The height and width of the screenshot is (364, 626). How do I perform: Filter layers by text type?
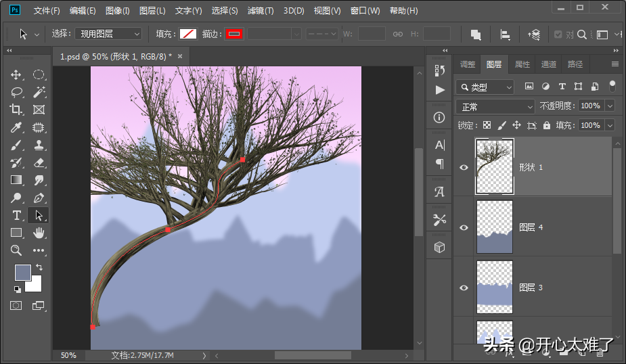point(562,86)
